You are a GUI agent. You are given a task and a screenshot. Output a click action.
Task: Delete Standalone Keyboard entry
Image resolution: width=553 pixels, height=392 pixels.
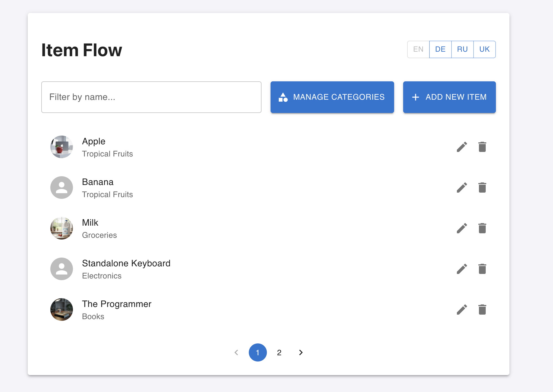click(482, 269)
